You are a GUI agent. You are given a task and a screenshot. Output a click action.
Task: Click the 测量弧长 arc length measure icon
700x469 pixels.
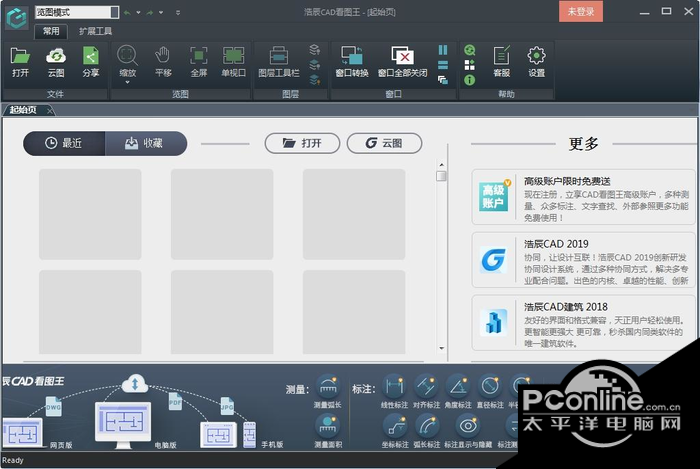[328, 386]
